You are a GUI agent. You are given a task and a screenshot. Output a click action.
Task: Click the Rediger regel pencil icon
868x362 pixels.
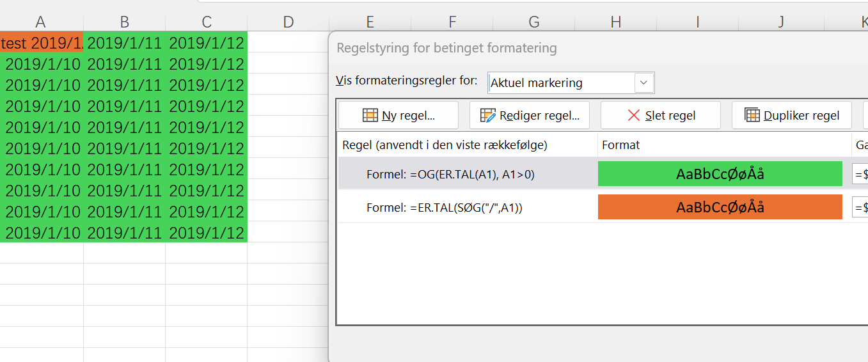tap(488, 116)
